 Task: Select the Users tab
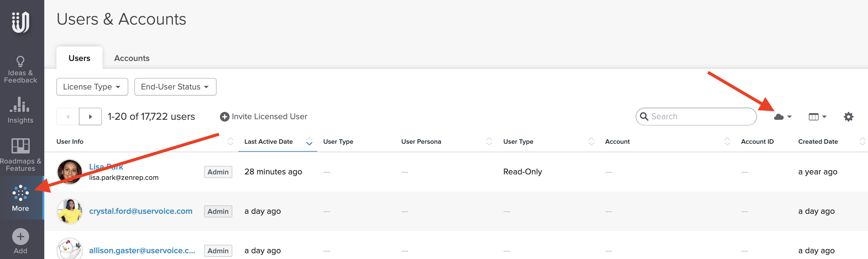pos(79,58)
